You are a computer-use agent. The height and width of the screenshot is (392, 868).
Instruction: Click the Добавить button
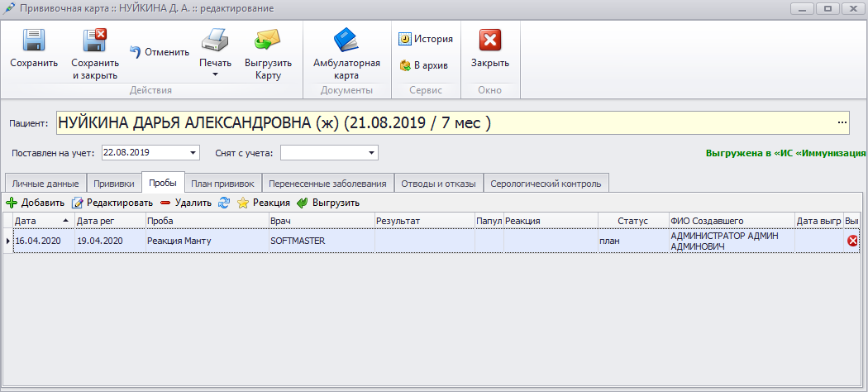(36, 203)
